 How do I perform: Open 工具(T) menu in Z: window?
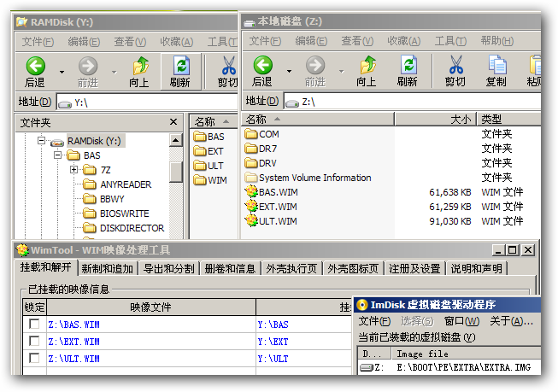point(450,41)
